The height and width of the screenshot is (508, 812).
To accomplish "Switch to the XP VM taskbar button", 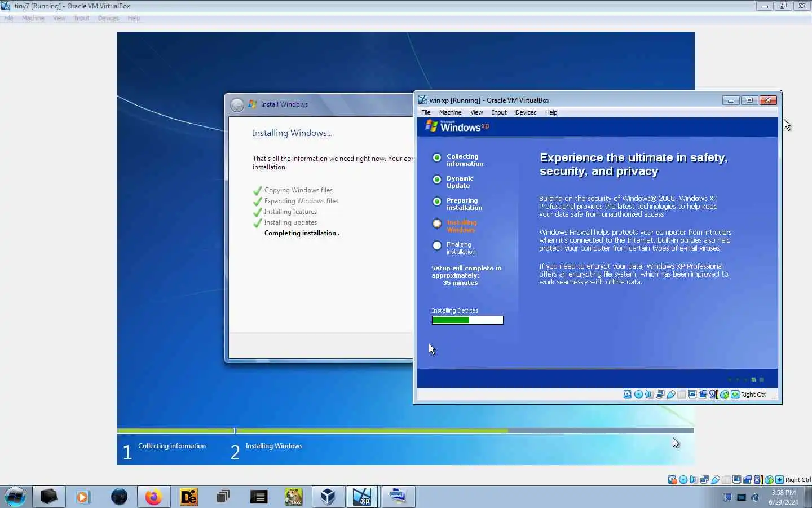I will 362,497.
